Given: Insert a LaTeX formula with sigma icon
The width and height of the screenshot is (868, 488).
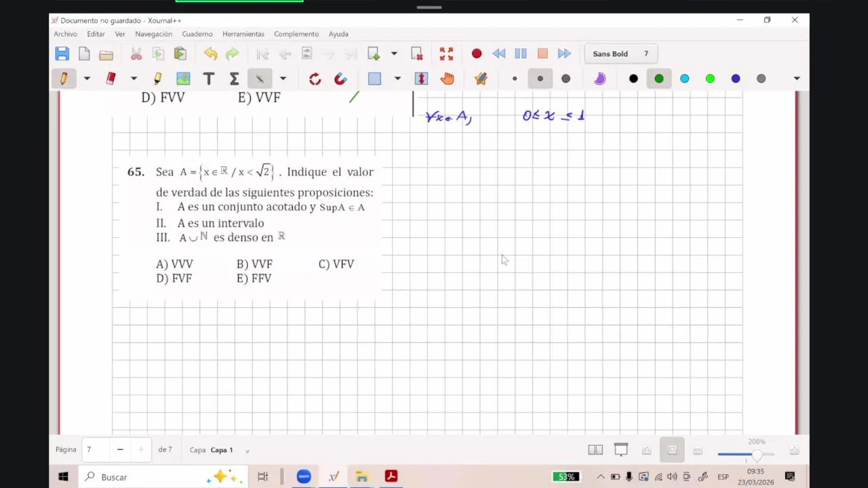Looking at the screenshot, I should (234, 79).
